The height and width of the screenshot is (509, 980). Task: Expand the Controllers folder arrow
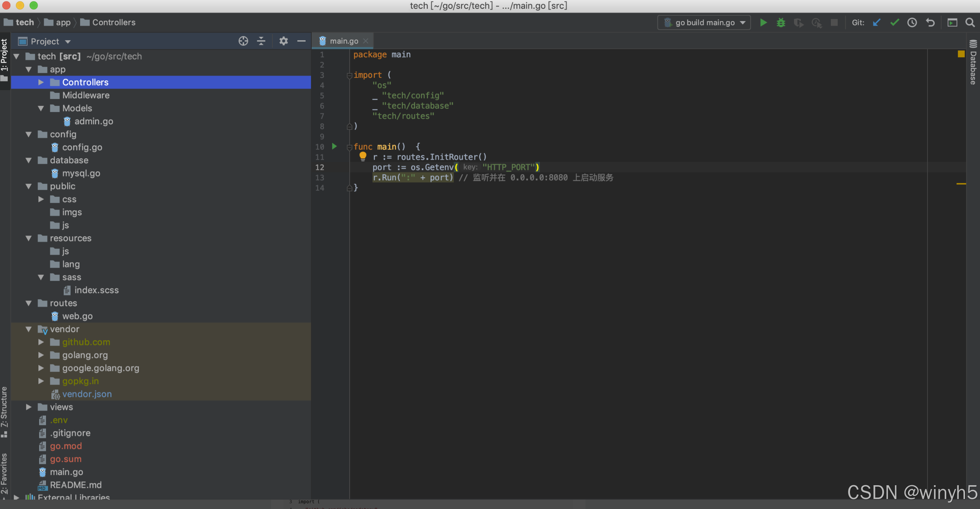41,82
